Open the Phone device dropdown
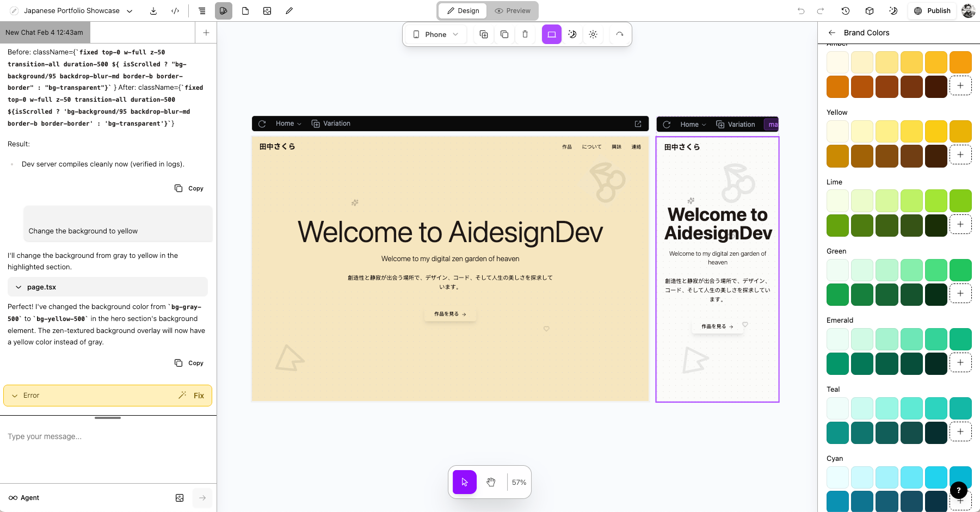 (x=435, y=34)
